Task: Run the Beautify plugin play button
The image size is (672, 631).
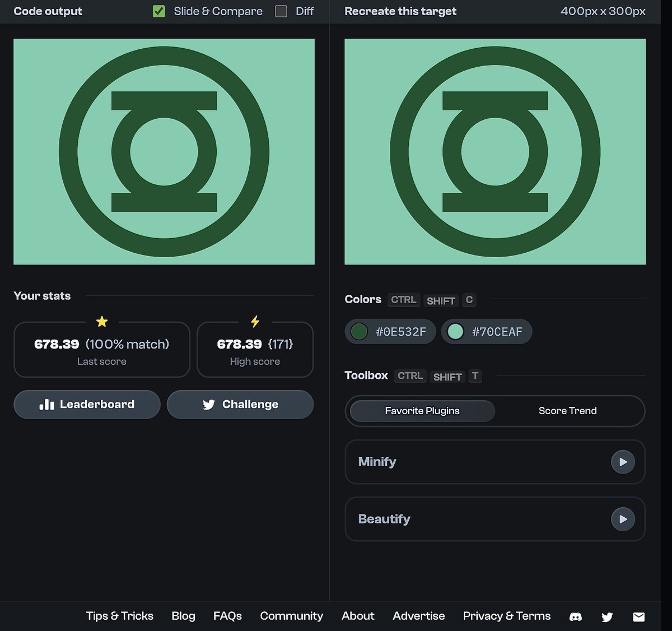Action: click(623, 519)
